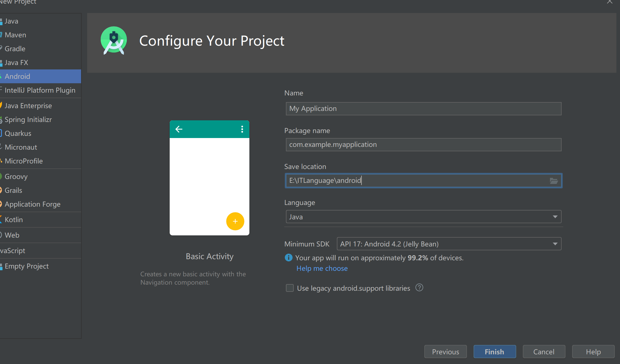This screenshot has height=364, width=620.
Task: Select Micronaut project type
Action: pyautogui.click(x=40, y=147)
